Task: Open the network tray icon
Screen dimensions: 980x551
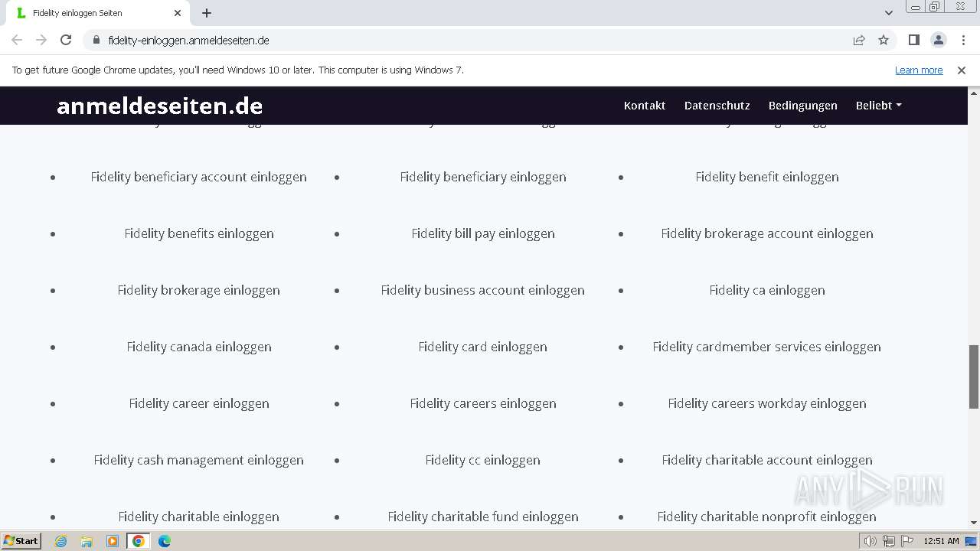Action: (888, 541)
